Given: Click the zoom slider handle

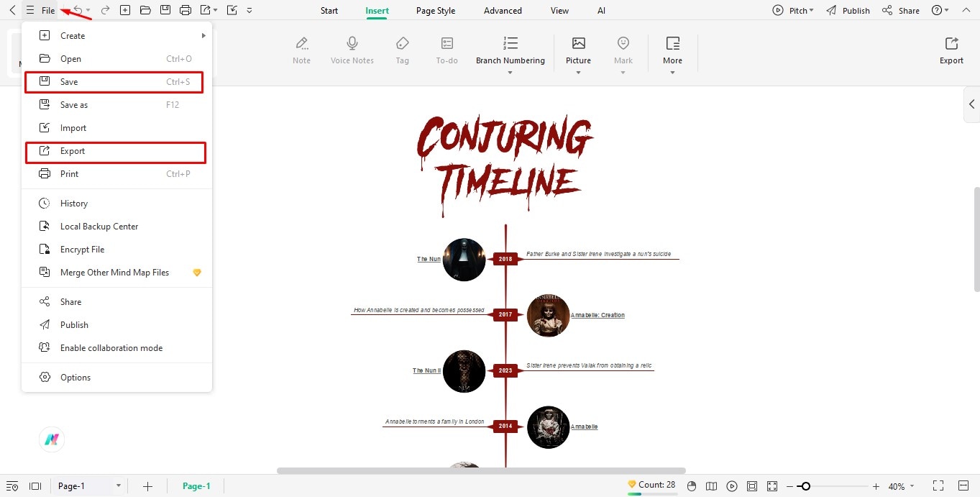Looking at the screenshot, I should point(806,486).
